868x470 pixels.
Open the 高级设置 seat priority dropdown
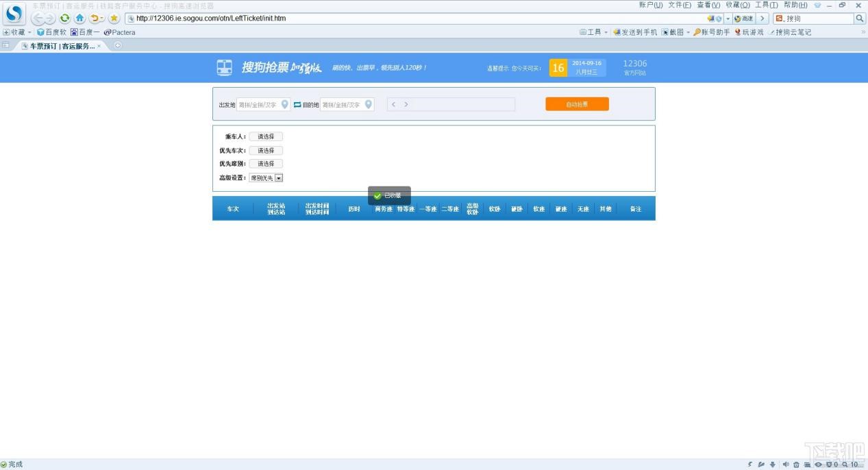coord(280,177)
